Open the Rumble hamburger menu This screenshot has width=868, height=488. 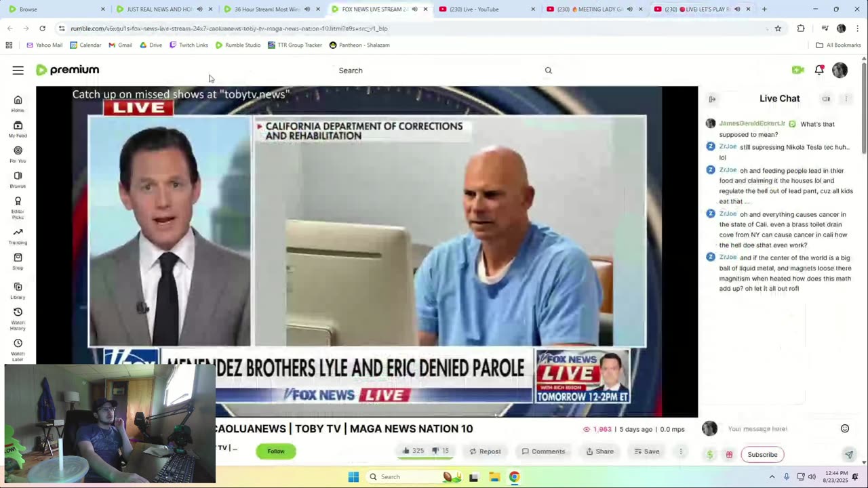pos(18,70)
